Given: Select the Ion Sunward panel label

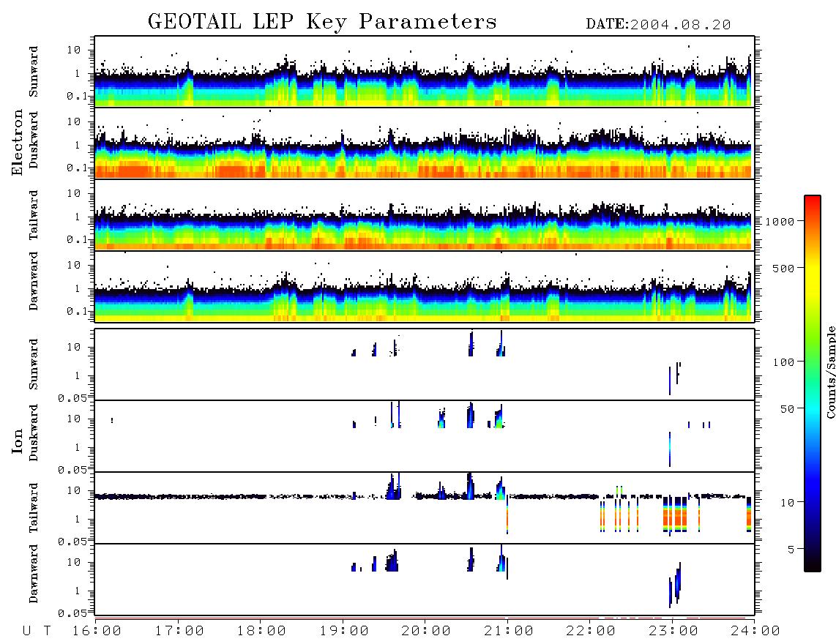Looking at the screenshot, I should (x=33, y=364).
